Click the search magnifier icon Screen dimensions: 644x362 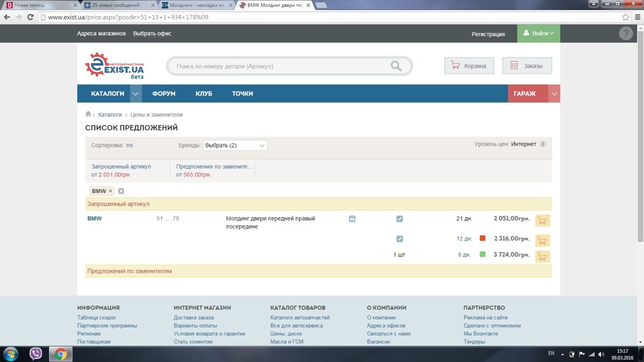click(x=396, y=66)
